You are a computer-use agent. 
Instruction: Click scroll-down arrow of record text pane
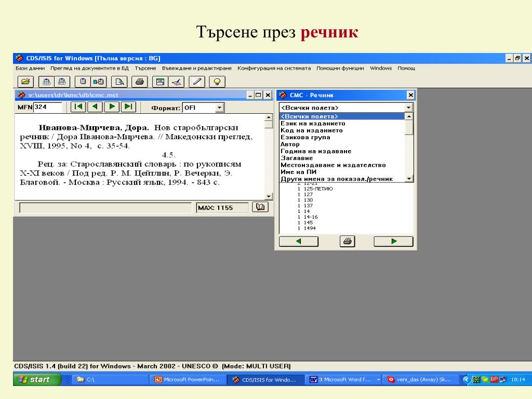[x=269, y=196]
